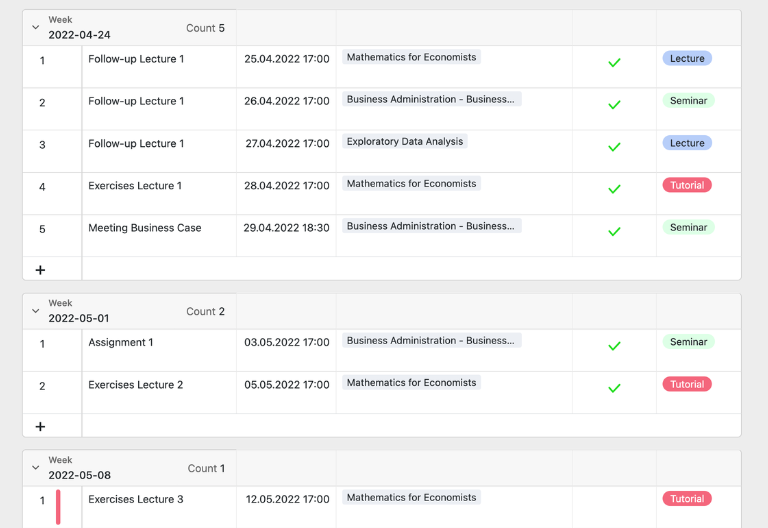
Task: Select the 03.05.2022 17:00 date cell
Action: 287,350
